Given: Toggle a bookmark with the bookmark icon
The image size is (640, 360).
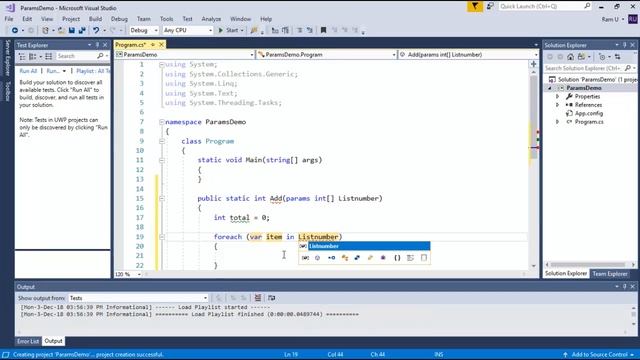Looking at the screenshot, I should click(x=323, y=30).
